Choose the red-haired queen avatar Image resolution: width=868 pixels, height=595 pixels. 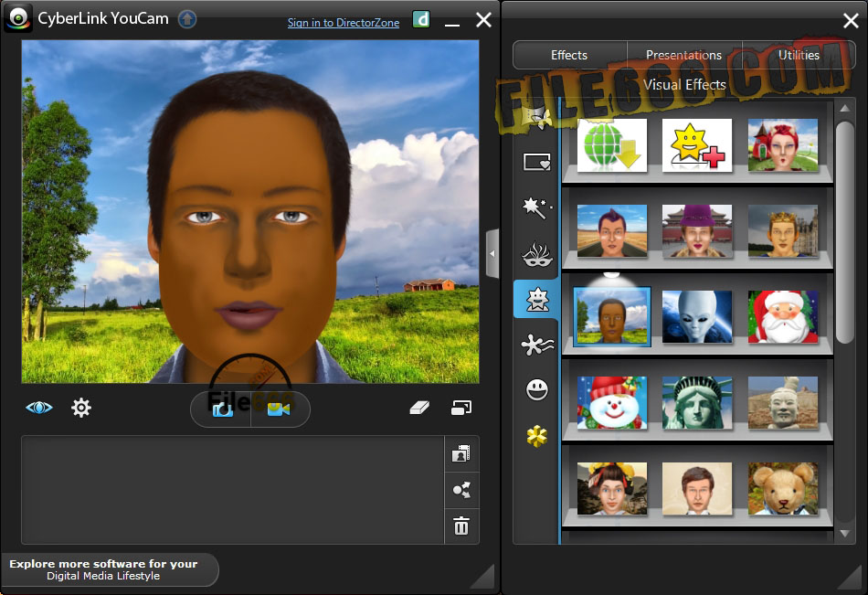(783, 145)
